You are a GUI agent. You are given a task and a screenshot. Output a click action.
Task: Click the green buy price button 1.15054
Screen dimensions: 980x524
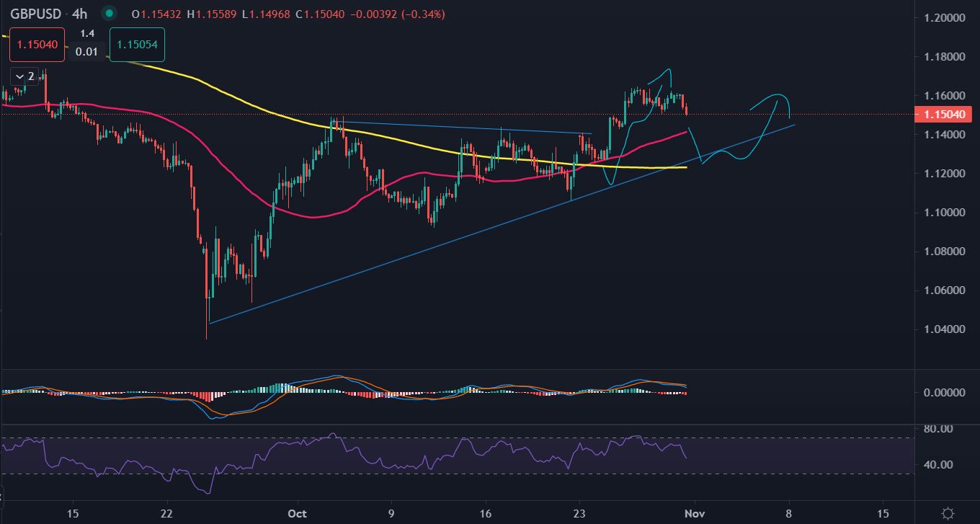(x=137, y=44)
